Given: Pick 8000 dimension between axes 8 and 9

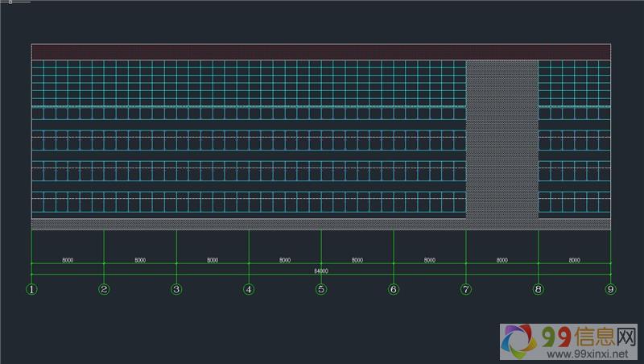Looking at the screenshot, I should [574, 260].
